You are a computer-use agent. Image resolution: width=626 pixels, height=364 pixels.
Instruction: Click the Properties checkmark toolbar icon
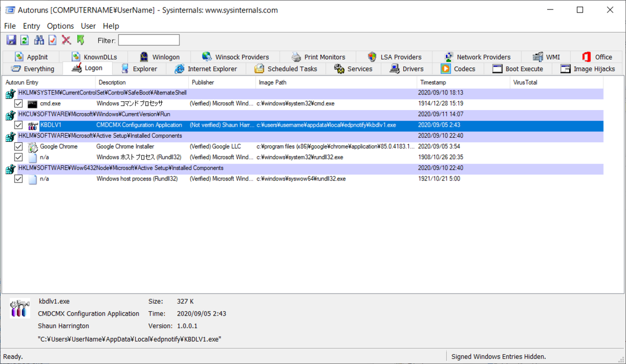pos(53,40)
